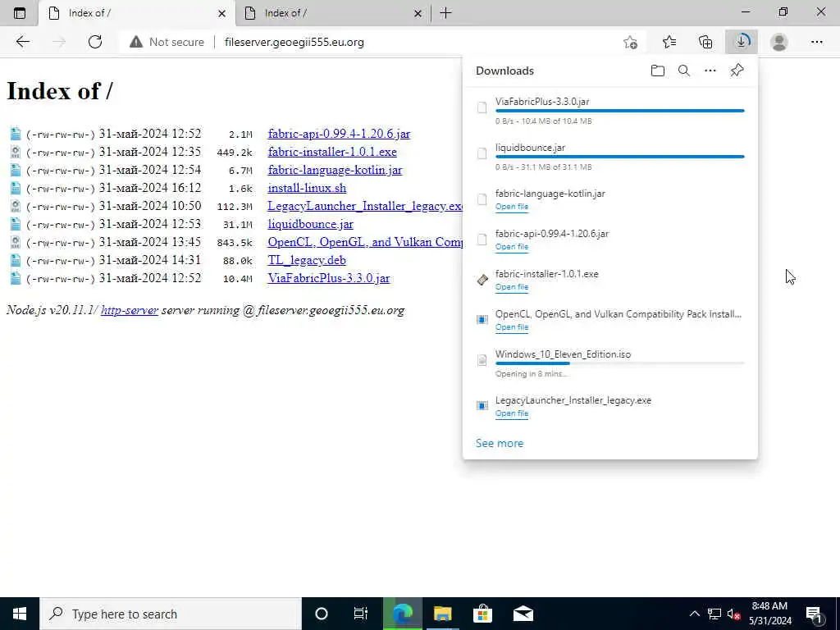Open file for OpenCL Compatibility Pack download
This screenshot has height=630, width=840.
pyautogui.click(x=512, y=326)
